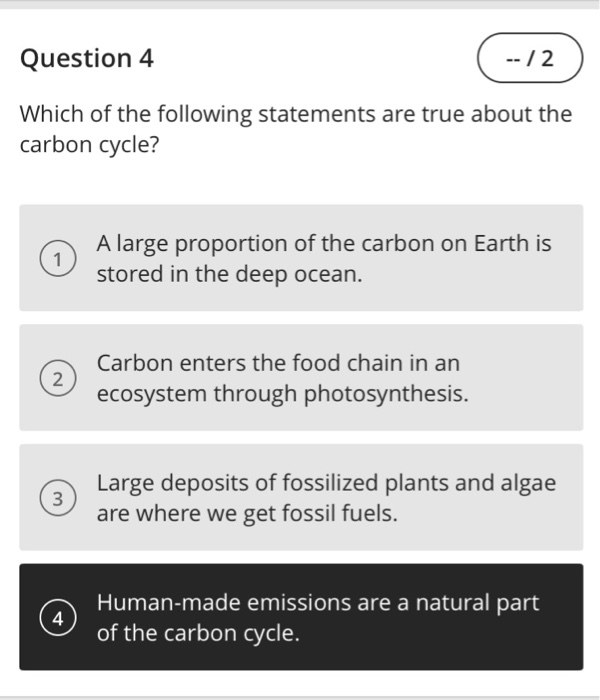Click the text 'of the carbon cycle.' in option 4
This screenshot has height=700, width=600.
pos(198,633)
